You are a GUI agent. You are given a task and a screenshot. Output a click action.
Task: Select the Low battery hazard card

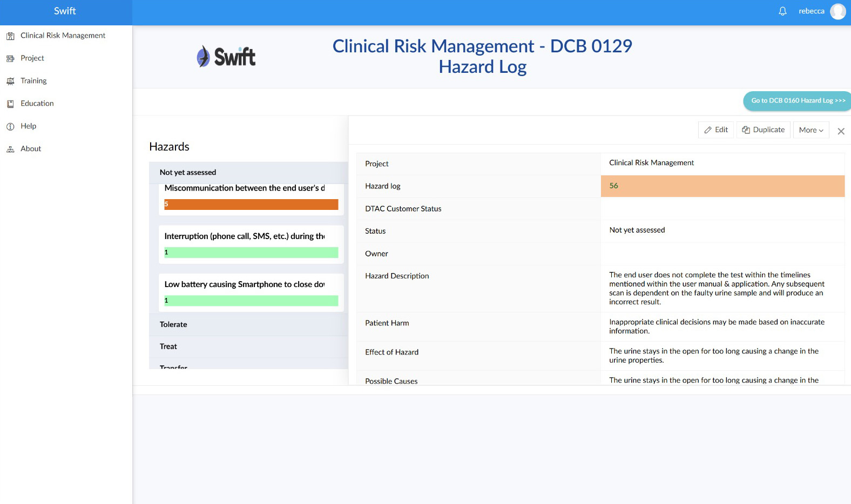(x=245, y=284)
